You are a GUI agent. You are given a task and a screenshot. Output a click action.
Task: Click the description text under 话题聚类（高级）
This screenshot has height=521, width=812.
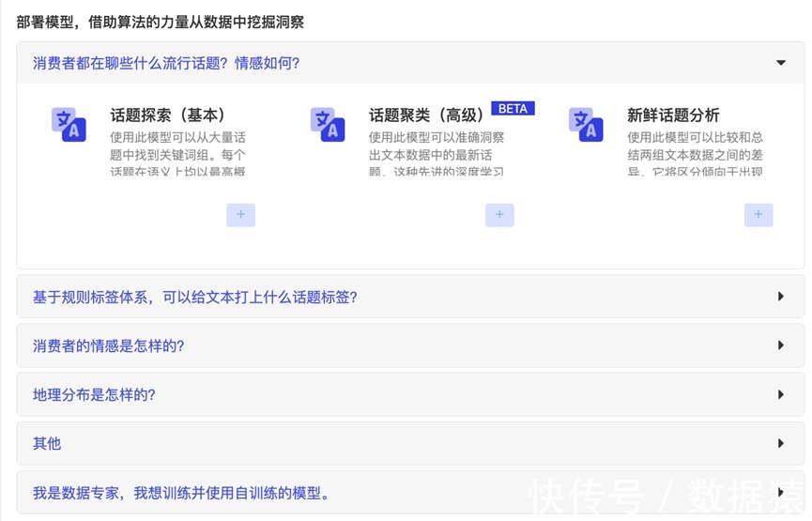437,154
